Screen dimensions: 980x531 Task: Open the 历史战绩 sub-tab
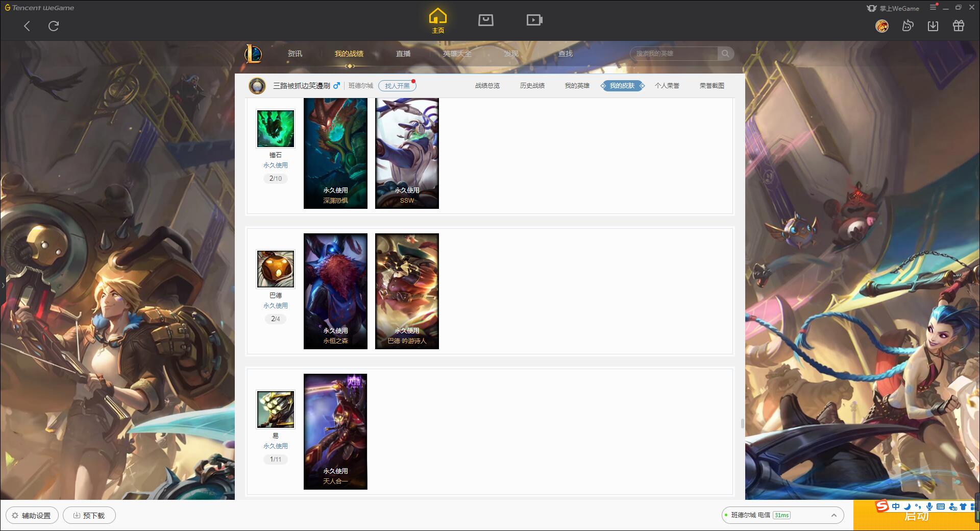click(x=532, y=86)
